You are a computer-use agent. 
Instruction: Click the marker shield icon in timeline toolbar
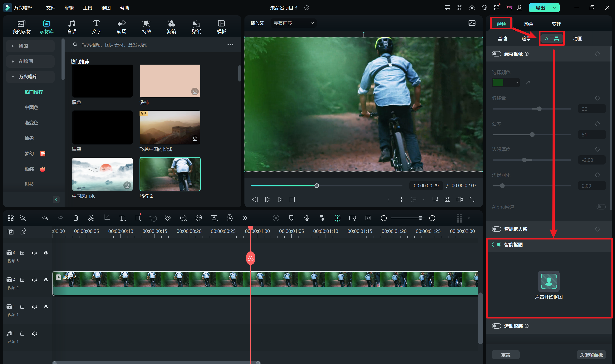click(x=291, y=218)
